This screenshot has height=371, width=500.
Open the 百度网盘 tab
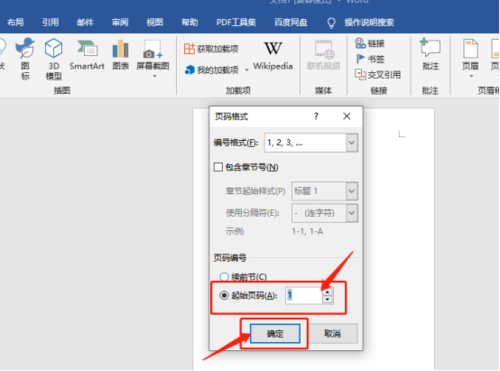[291, 22]
